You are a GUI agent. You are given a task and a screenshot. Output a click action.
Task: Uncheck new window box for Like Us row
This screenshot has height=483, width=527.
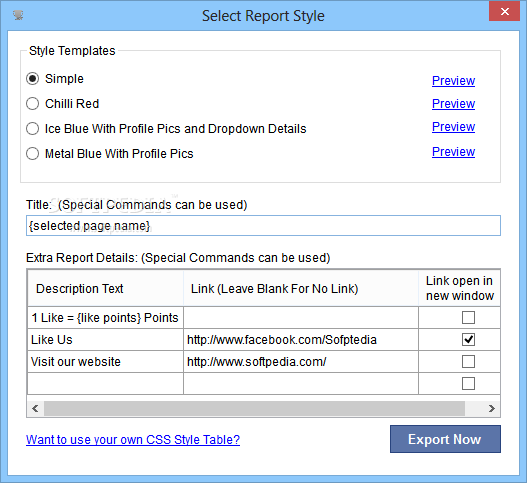point(468,339)
